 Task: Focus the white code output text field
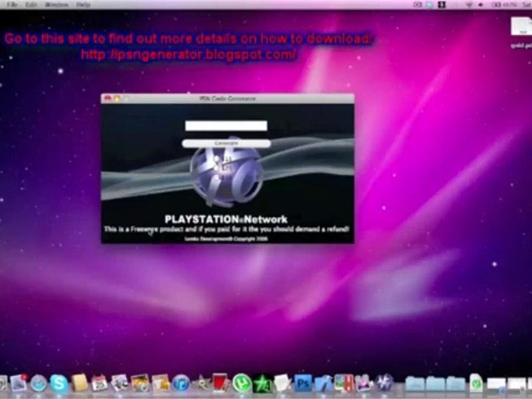226,126
